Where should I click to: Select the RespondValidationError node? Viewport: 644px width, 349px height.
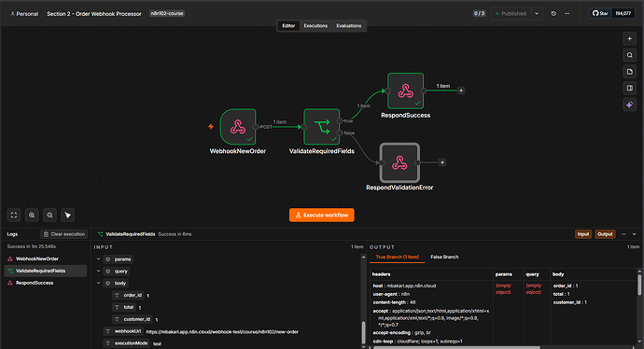[x=399, y=163]
